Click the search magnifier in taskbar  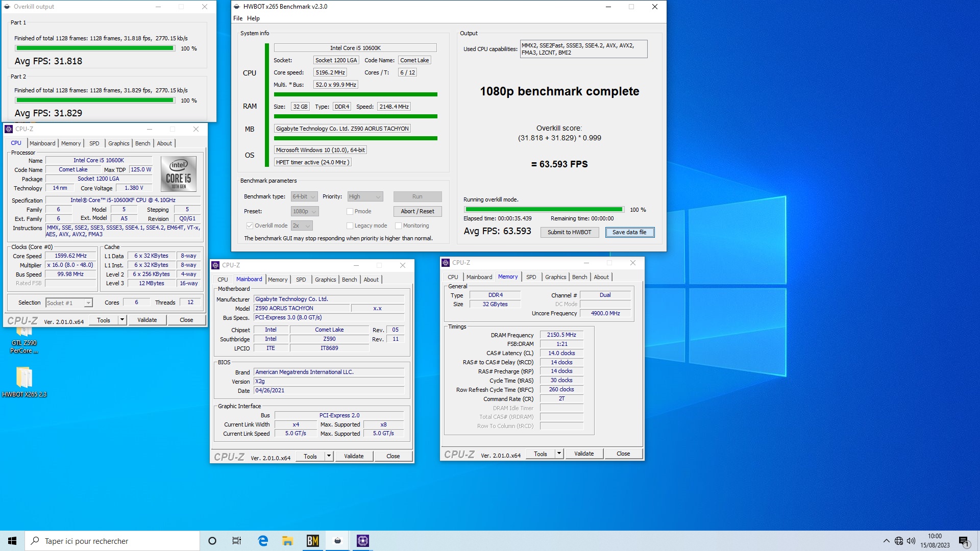(x=35, y=541)
